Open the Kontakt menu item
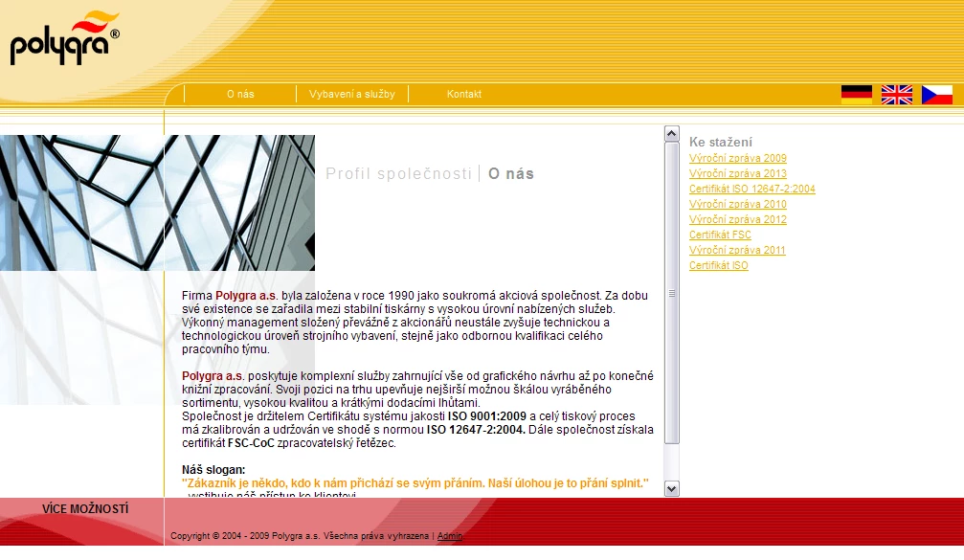This screenshot has width=964, height=560. 464,94
